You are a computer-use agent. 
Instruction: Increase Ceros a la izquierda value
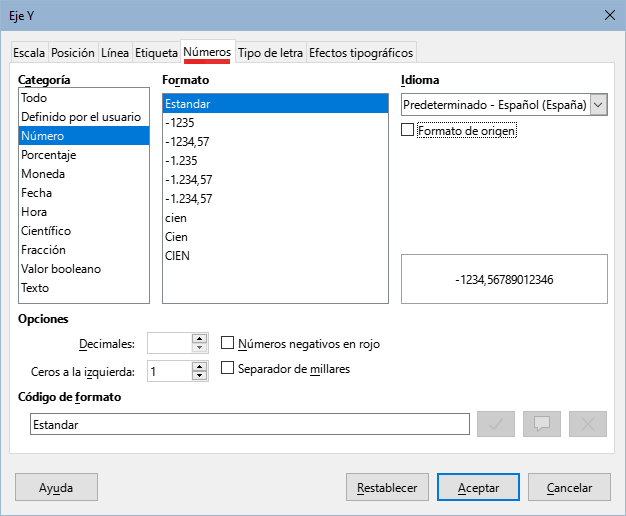coord(200,366)
